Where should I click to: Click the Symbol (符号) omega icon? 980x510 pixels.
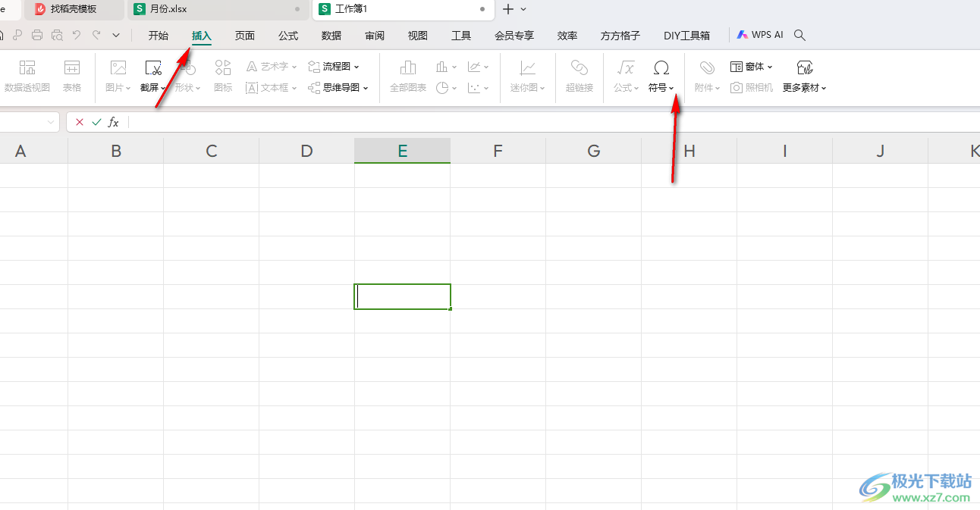(x=661, y=67)
